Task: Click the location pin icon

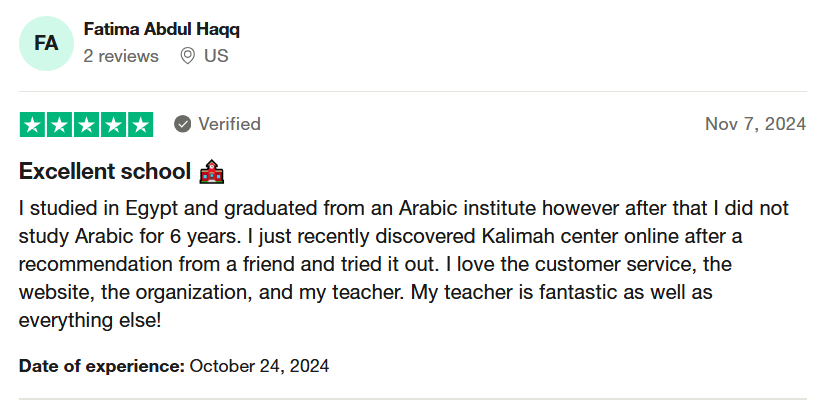Action: 187,56
